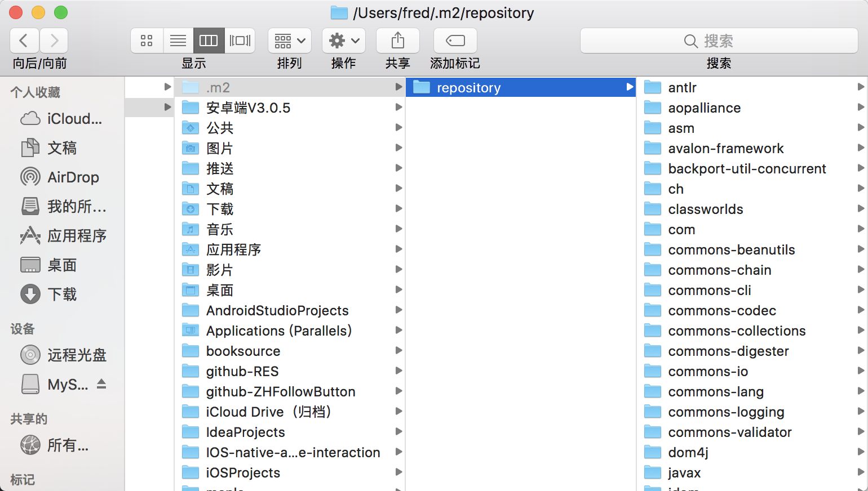Select the 下载 folder icon in column
Image resolution: width=868 pixels, height=491 pixels.
[191, 209]
